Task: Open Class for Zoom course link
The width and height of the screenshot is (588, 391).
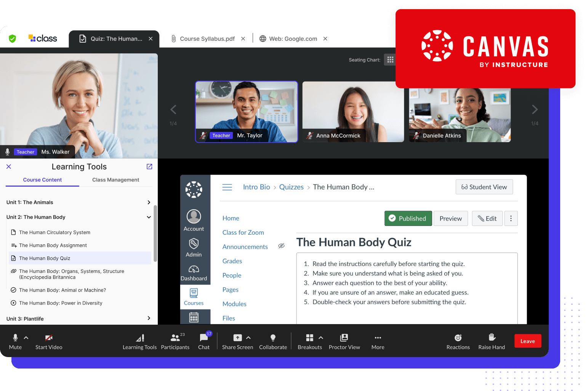Action: click(x=243, y=232)
